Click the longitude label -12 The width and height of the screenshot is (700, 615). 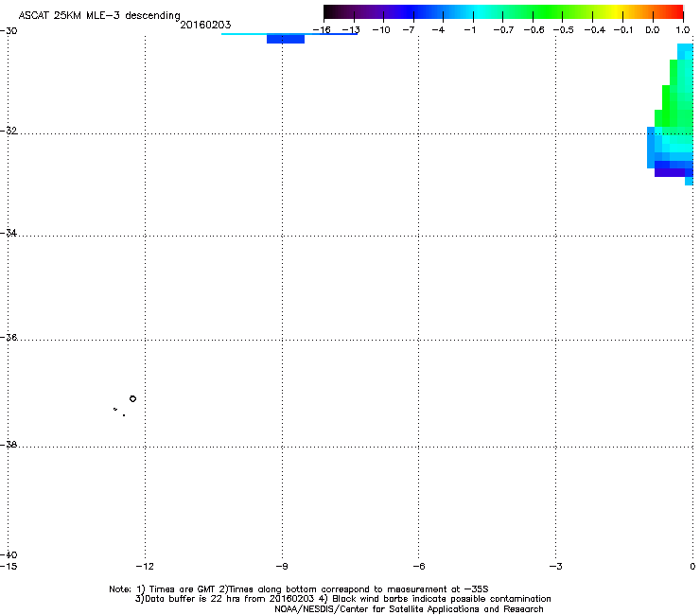click(145, 567)
